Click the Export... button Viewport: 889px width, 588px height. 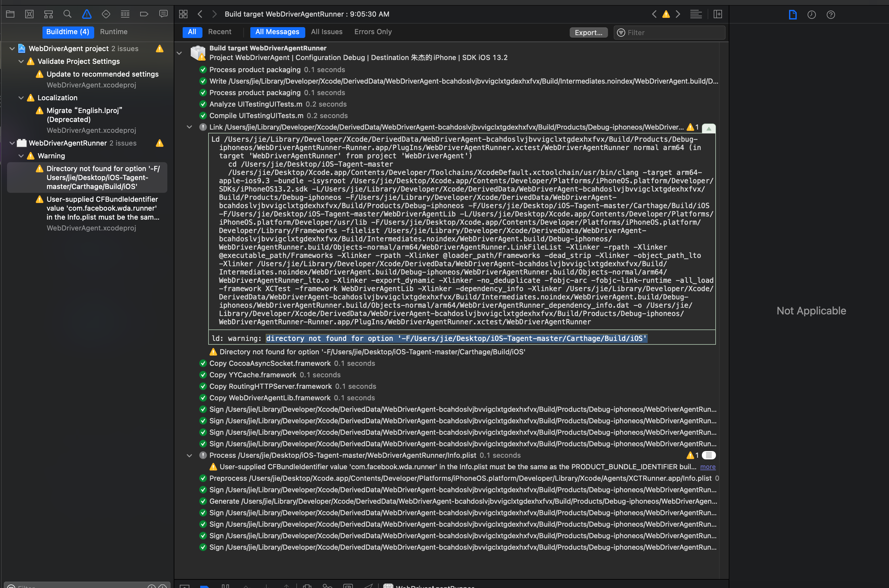click(588, 33)
